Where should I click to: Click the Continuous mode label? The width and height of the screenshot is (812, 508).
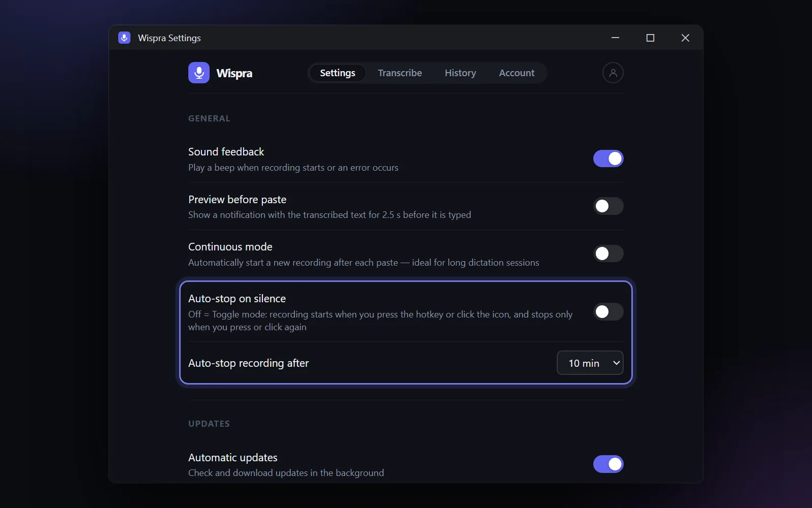(x=230, y=247)
